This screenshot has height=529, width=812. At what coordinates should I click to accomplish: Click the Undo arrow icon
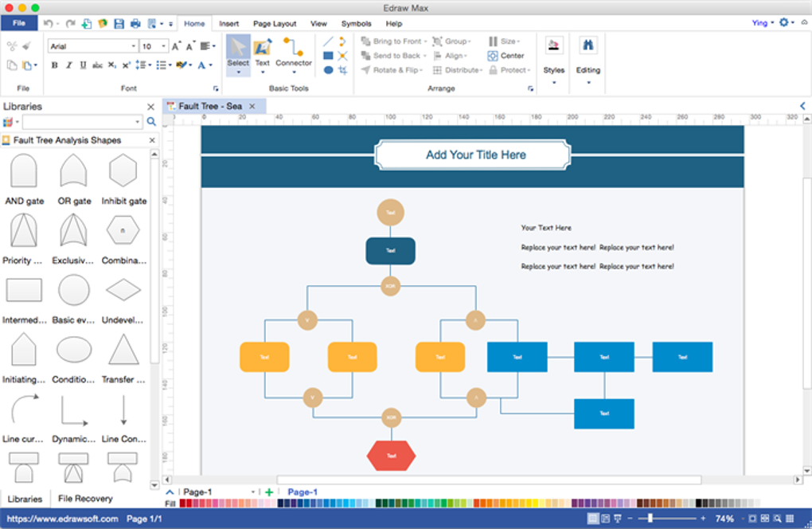click(x=48, y=23)
